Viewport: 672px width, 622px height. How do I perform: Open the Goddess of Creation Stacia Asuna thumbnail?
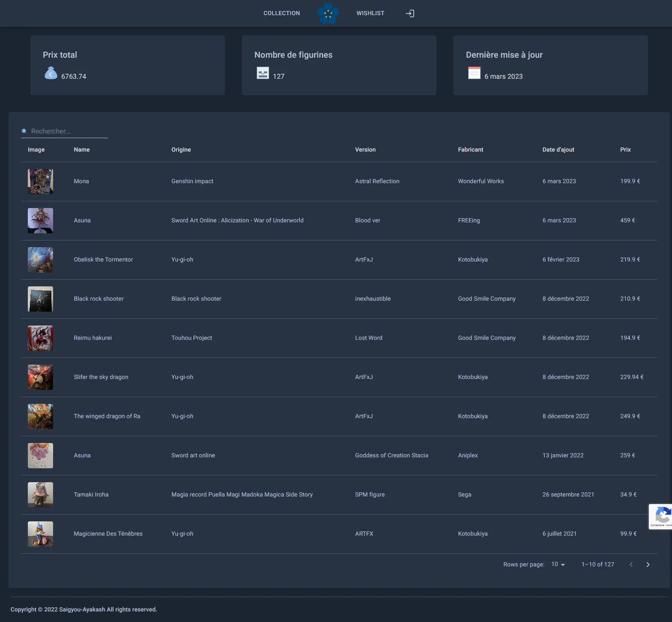40,456
